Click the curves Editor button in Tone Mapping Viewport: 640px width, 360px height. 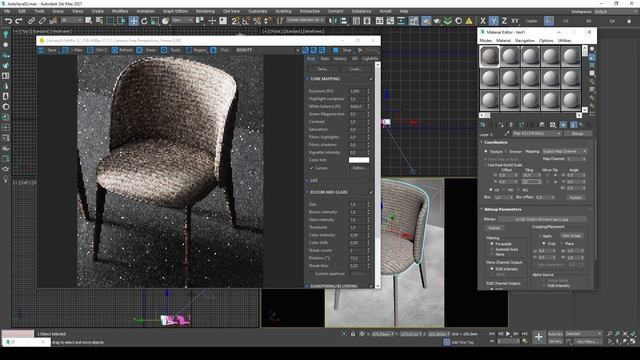[359, 168]
